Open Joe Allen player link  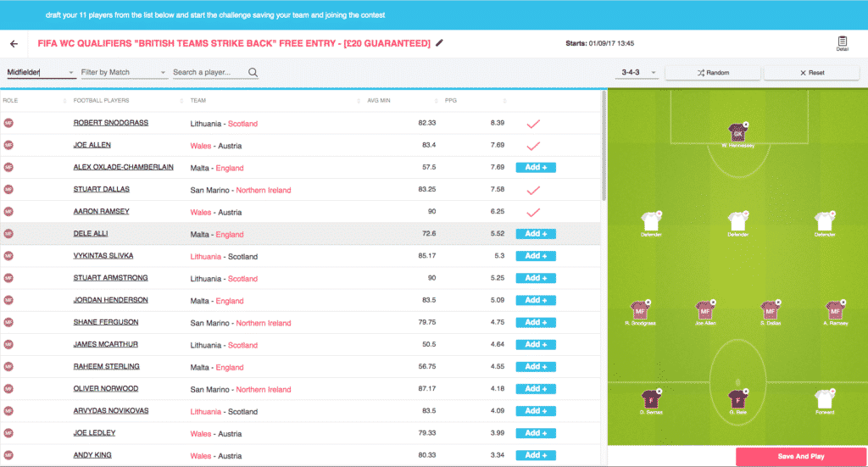coord(92,145)
